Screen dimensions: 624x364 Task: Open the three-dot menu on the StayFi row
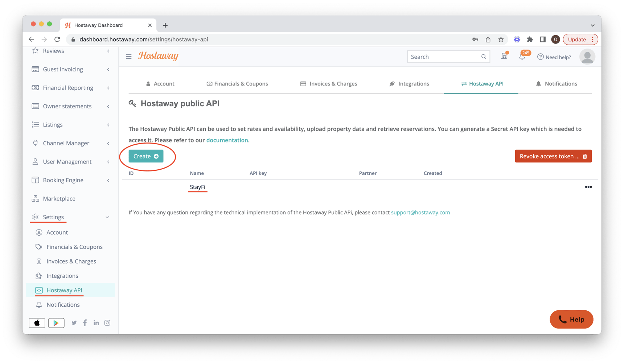tap(588, 187)
